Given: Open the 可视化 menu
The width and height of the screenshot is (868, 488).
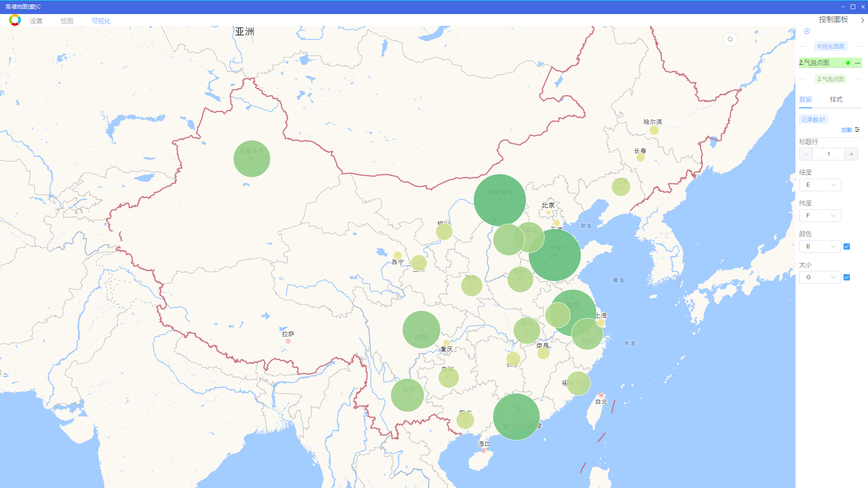Looking at the screenshot, I should (x=101, y=21).
